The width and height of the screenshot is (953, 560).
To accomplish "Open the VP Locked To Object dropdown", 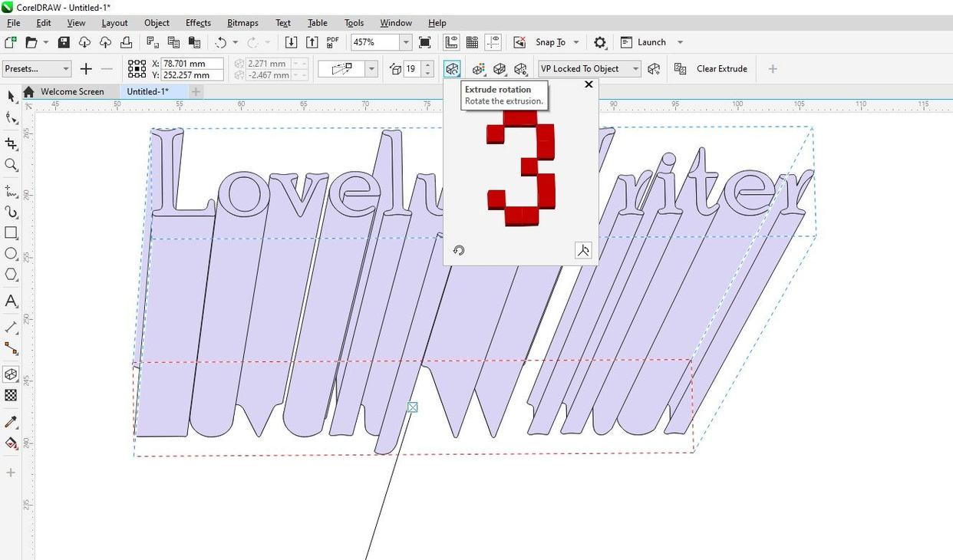I will [635, 69].
